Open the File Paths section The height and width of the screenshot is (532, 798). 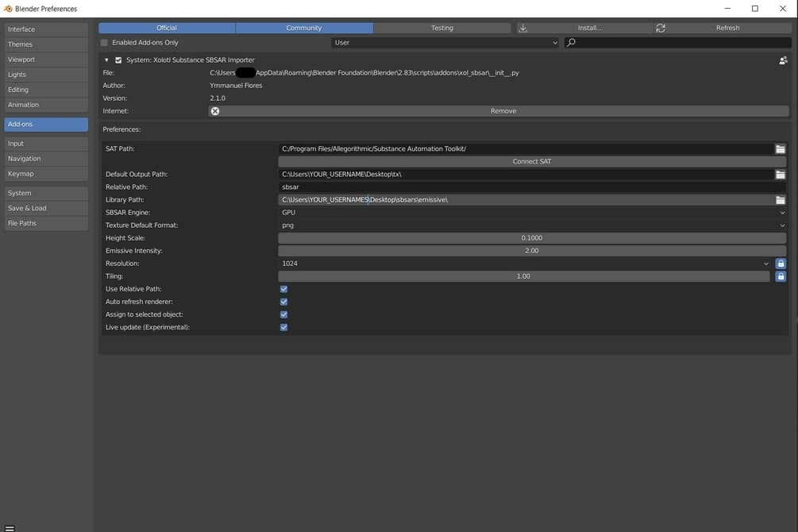tap(46, 223)
